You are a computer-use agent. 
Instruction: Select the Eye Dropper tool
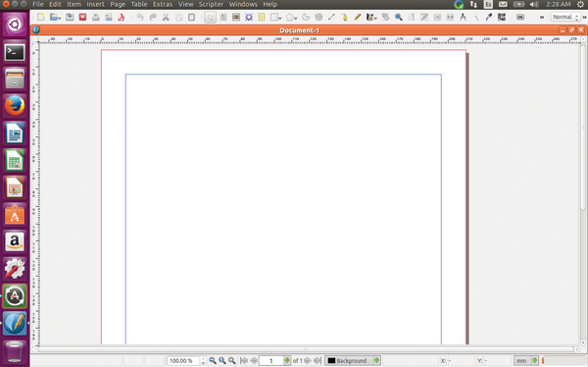pyautogui.click(x=489, y=18)
